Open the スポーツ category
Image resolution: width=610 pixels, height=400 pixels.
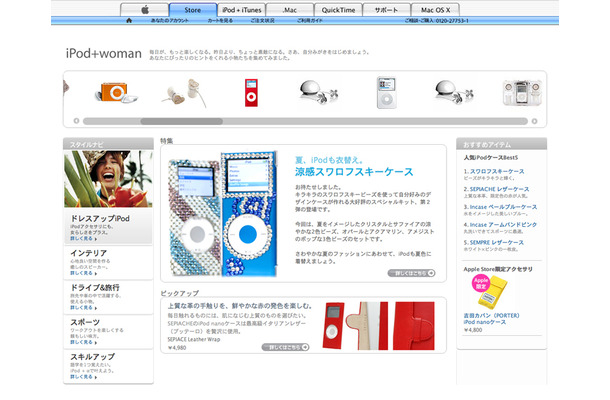85,322
